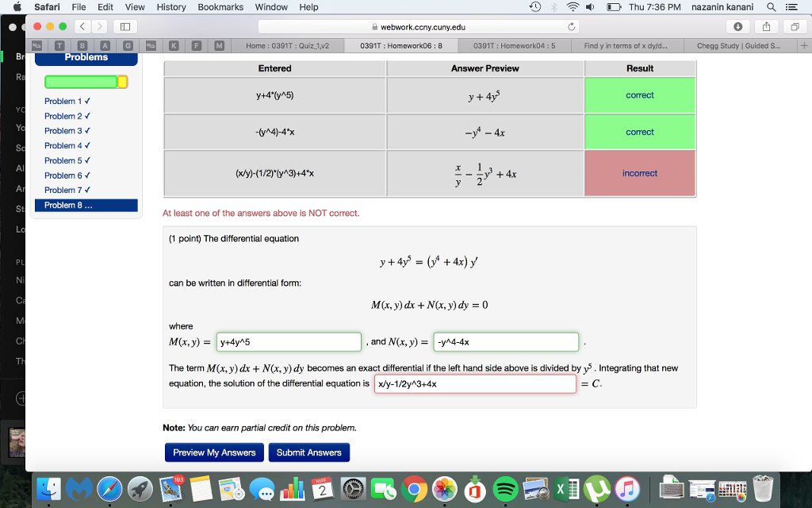
Task: Click the green progress bar in the sidebar
Action: pyautogui.click(x=82, y=82)
